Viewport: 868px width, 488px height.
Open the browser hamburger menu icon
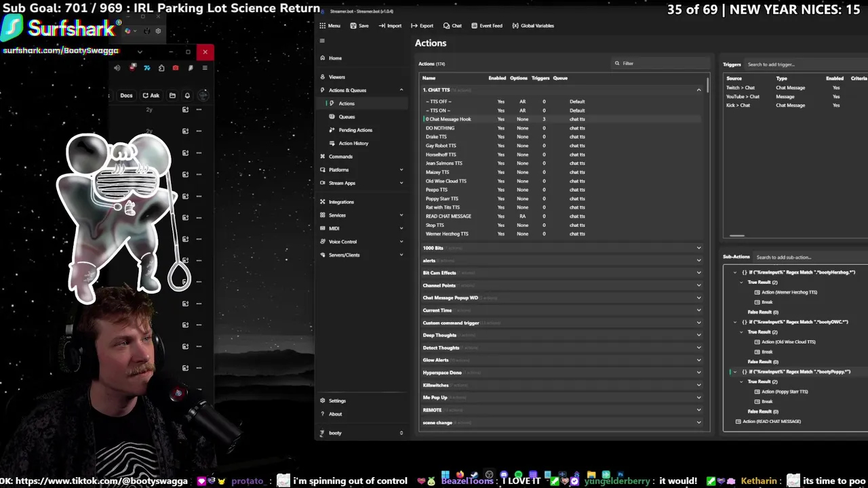pyautogui.click(x=205, y=68)
